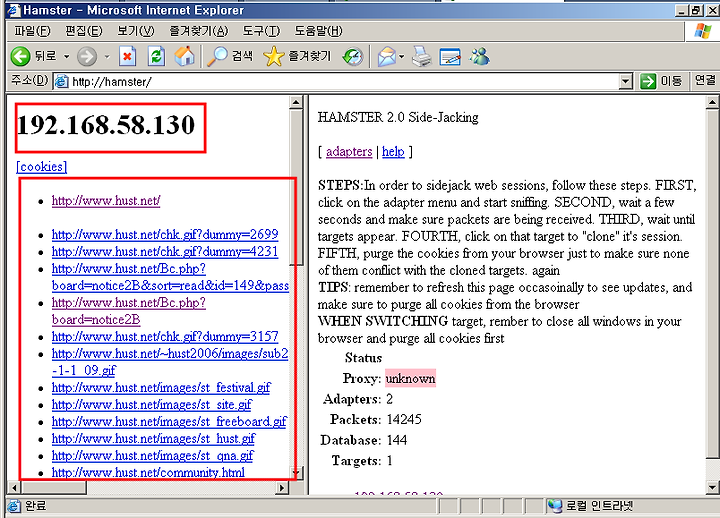Open the help link
This screenshot has width=720, height=518.
[393, 152]
